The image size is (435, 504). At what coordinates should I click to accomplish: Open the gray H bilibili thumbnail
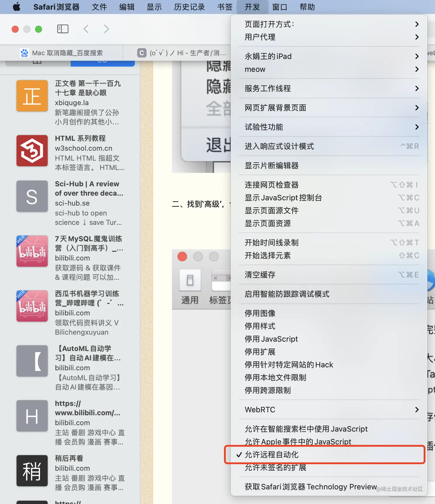pyautogui.click(x=32, y=416)
